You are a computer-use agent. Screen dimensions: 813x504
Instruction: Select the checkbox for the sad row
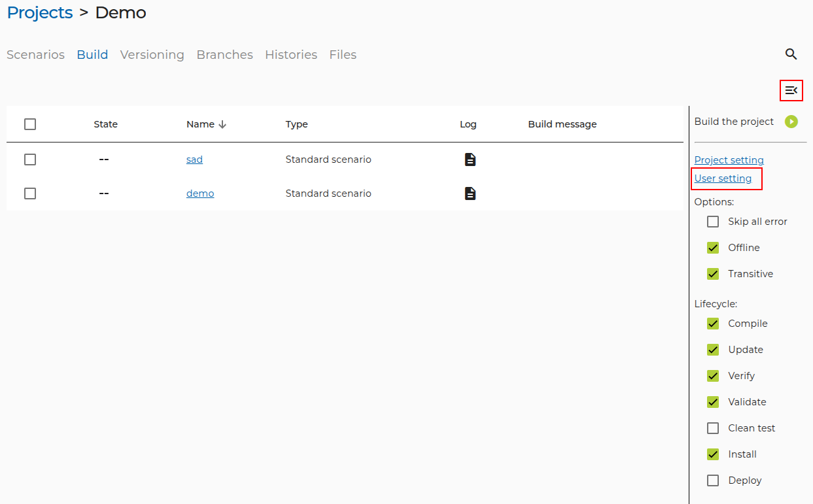tap(30, 160)
